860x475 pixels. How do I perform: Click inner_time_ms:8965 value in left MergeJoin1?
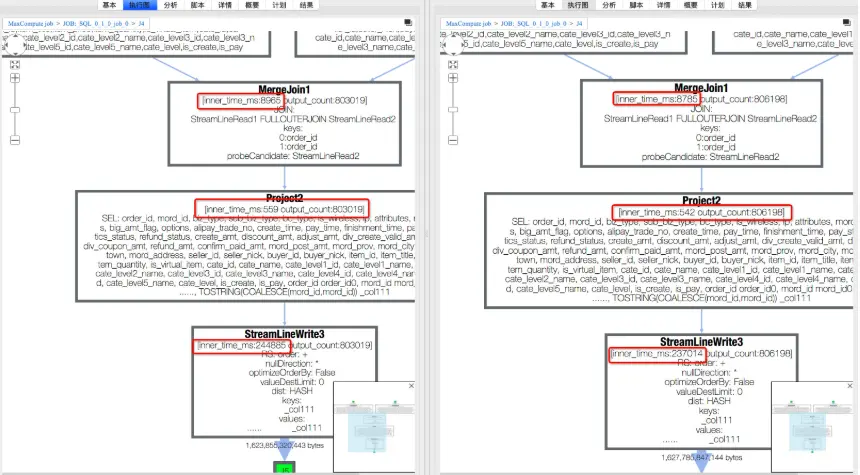[241, 100]
